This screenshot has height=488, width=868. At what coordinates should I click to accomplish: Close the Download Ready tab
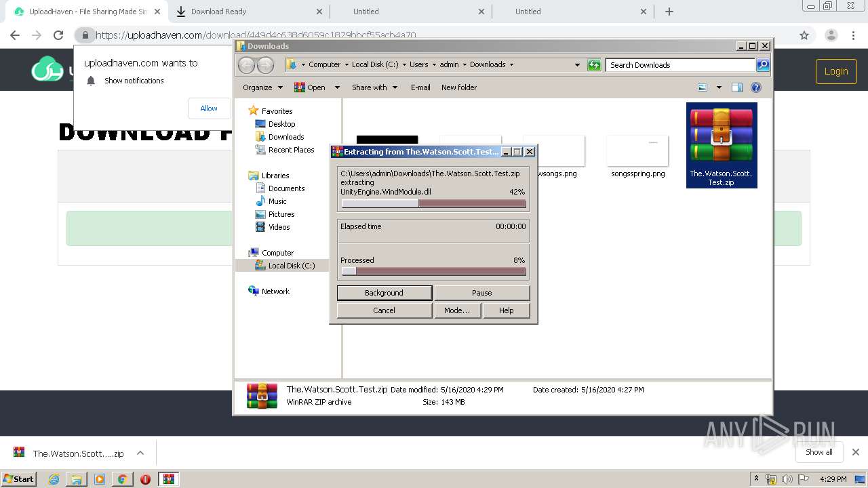[x=319, y=12]
